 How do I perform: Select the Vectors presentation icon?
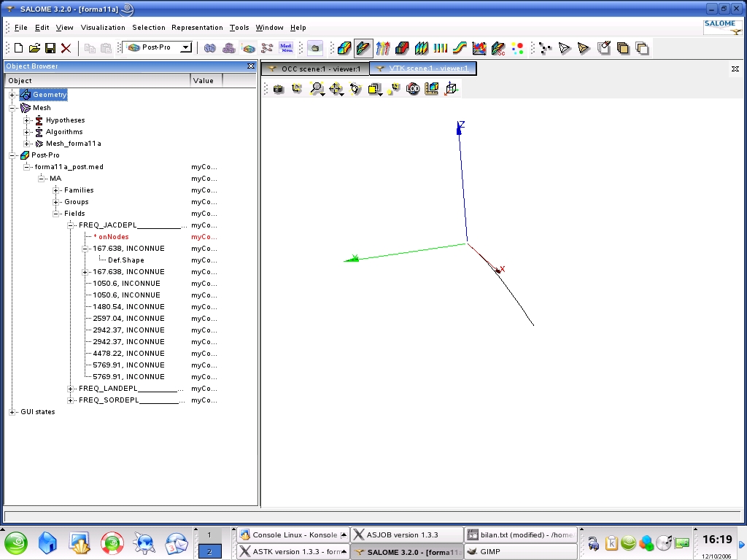pyautogui.click(x=383, y=48)
